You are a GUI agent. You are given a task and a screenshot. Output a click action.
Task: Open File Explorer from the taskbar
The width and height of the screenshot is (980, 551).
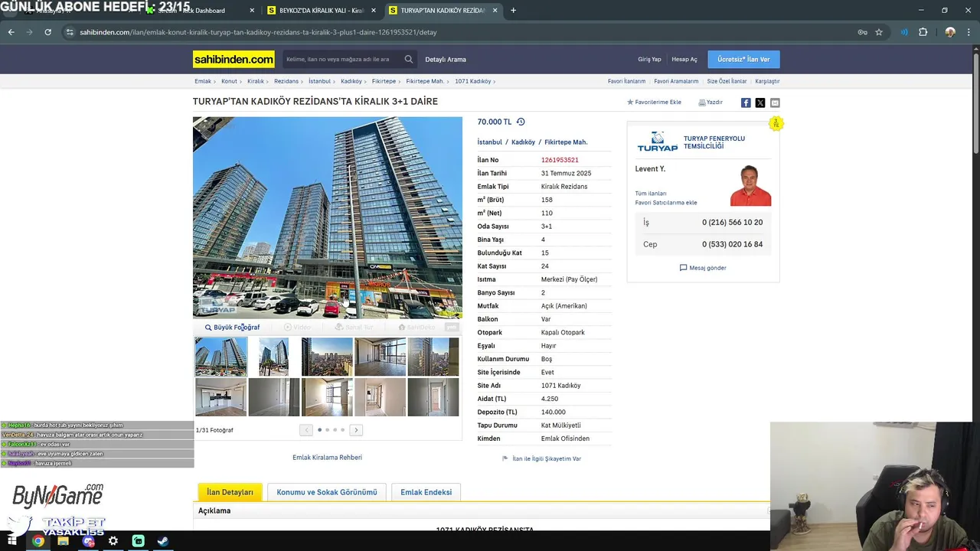click(63, 541)
